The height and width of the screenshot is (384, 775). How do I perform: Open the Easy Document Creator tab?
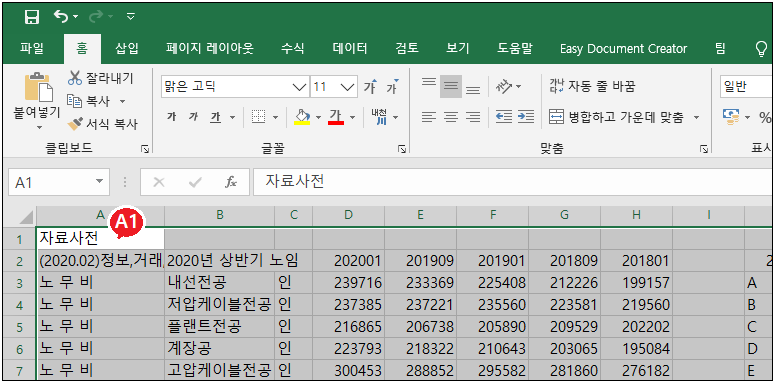click(x=623, y=48)
